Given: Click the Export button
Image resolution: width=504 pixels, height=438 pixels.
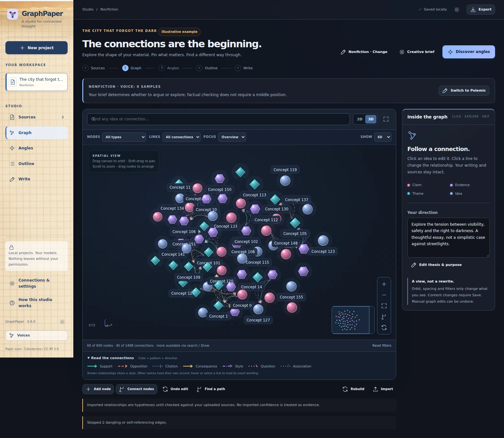Looking at the screenshot, I should coord(481,10).
